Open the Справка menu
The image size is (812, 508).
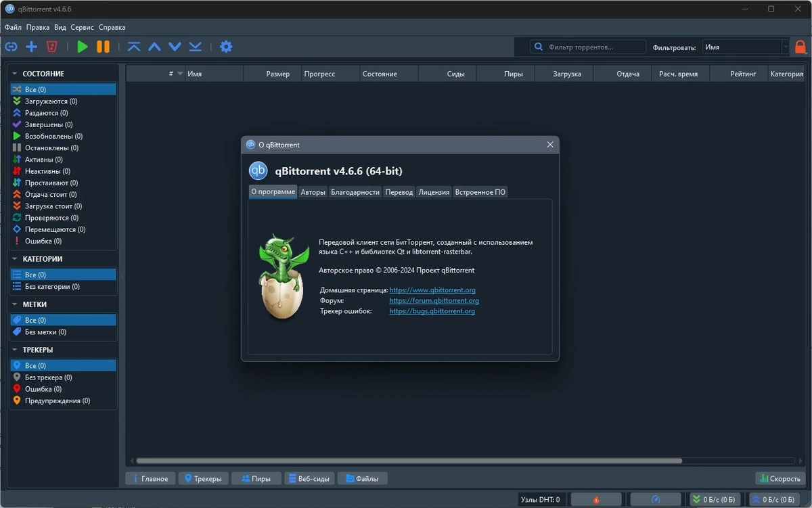112,28
